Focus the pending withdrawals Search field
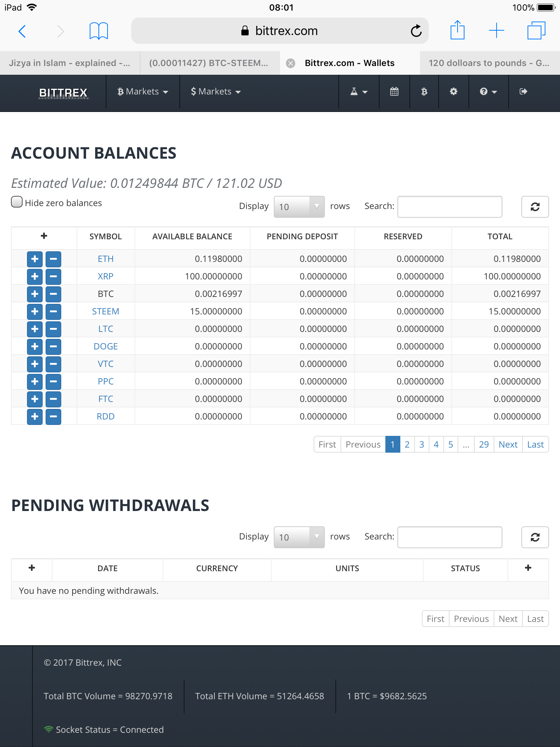560x747 pixels. (x=450, y=537)
